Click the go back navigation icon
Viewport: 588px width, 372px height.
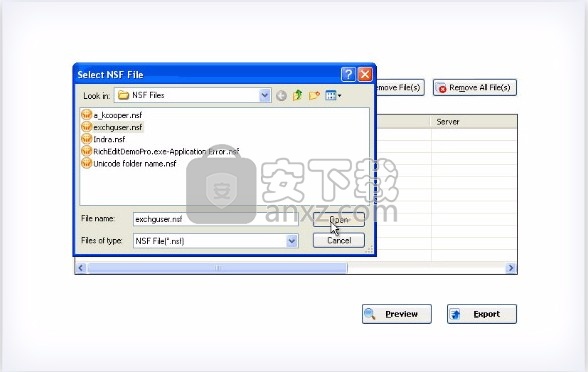click(x=281, y=96)
